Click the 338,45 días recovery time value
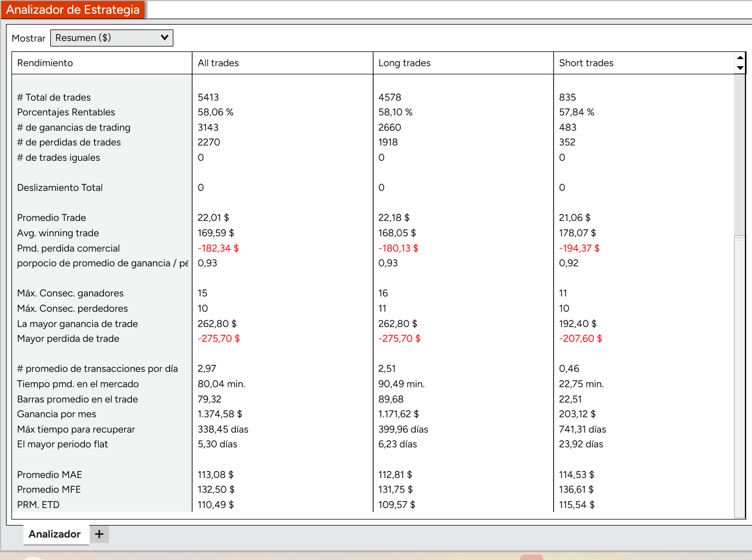Image resolution: width=752 pixels, height=560 pixels. [223, 429]
